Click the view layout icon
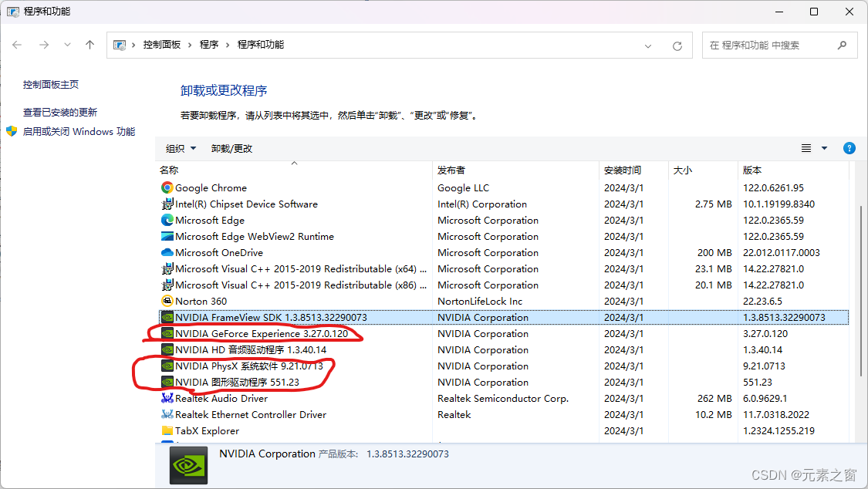868x489 pixels. click(806, 148)
